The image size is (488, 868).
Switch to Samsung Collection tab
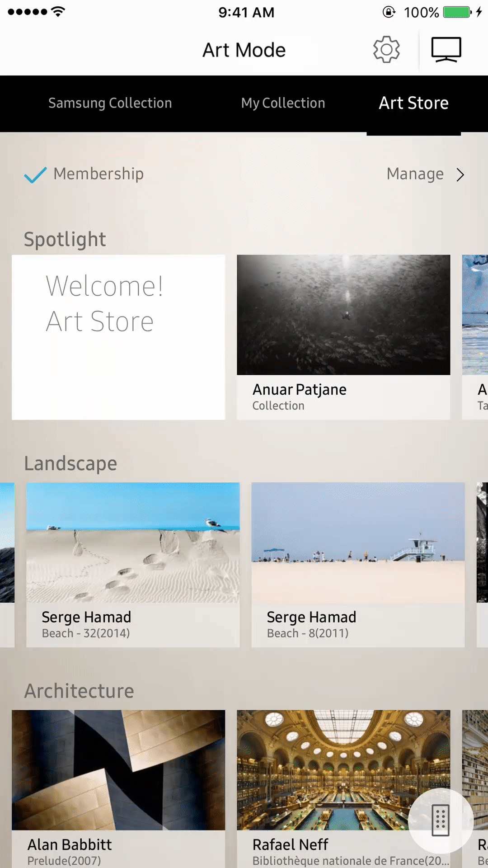tap(110, 103)
